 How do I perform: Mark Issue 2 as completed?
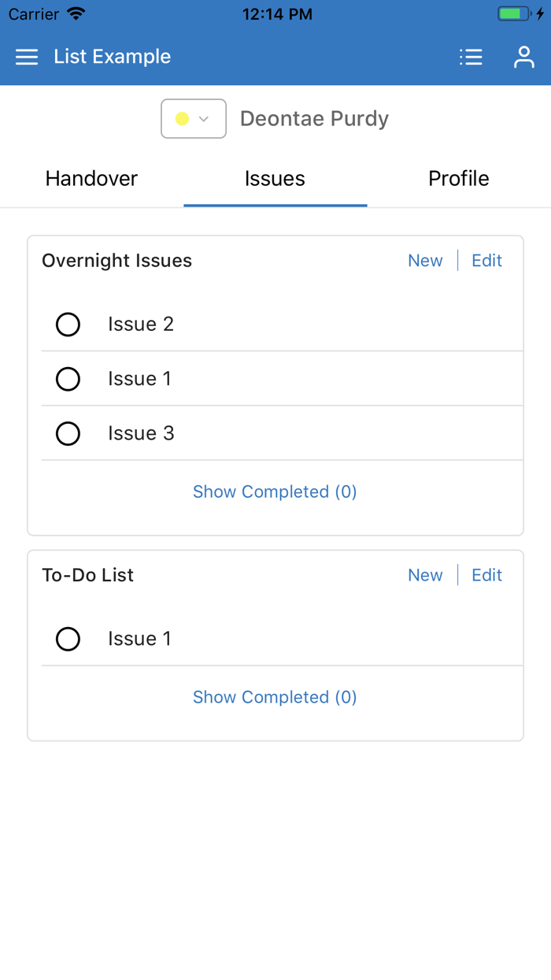point(68,325)
